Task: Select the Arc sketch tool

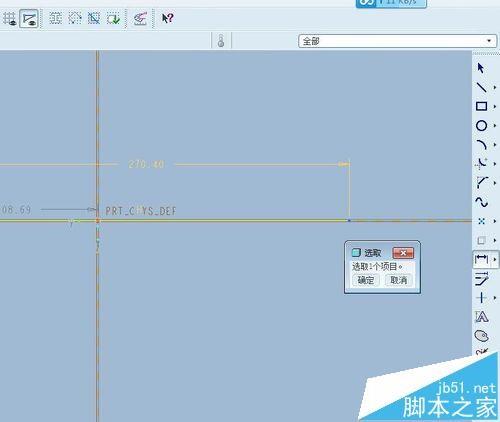Action: [481, 145]
